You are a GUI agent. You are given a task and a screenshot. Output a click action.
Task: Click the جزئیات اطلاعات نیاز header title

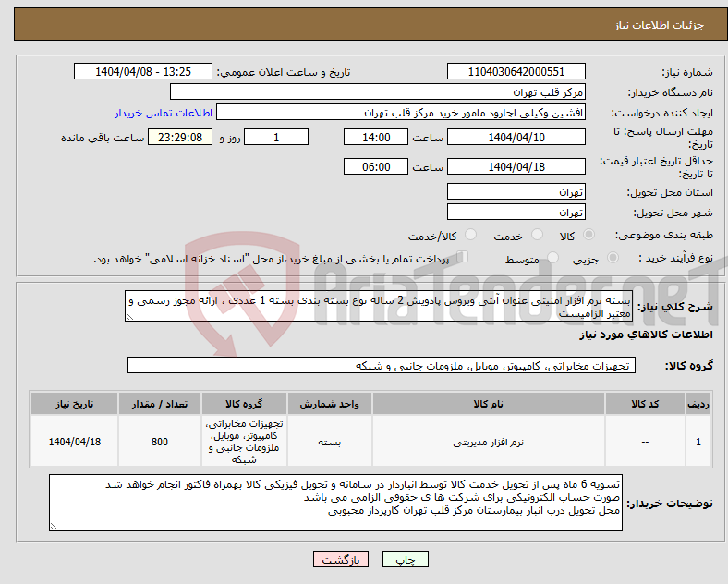point(660,25)
